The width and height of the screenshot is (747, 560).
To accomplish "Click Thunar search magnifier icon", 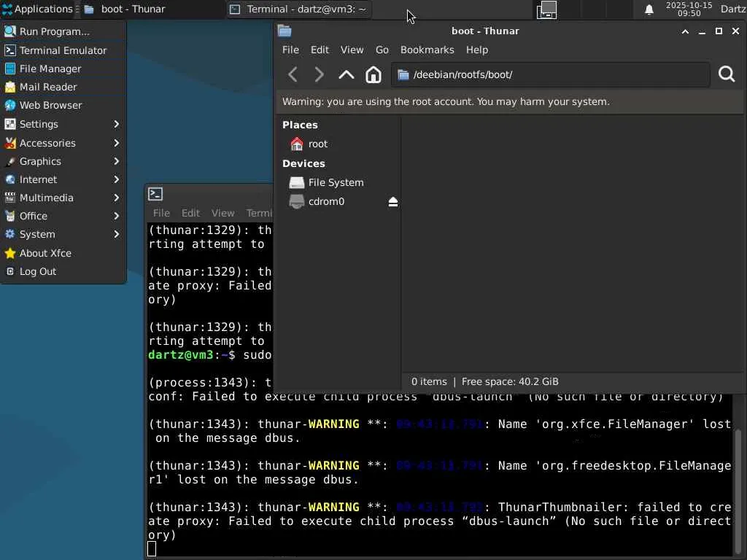I will pos(727,74).
